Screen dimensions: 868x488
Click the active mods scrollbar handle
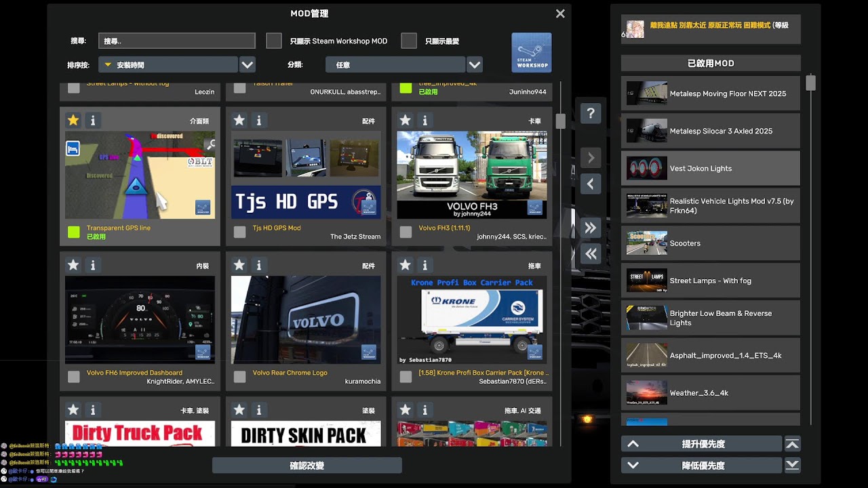point(810,83)
